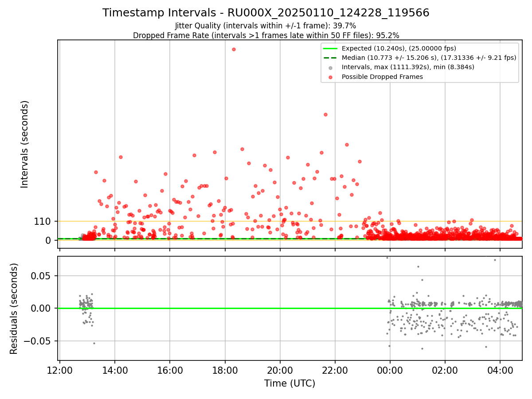This screenshot has height=399, width=532.
Task: Click the 'Intervals, max (1111.392s)' legend entry
Action: click(408, 67)
